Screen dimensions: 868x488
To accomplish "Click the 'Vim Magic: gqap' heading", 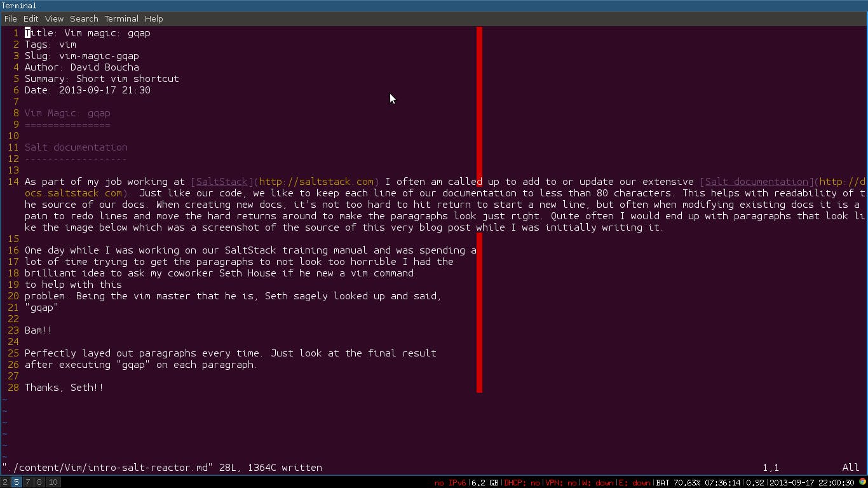I will [x=67, y=113].
